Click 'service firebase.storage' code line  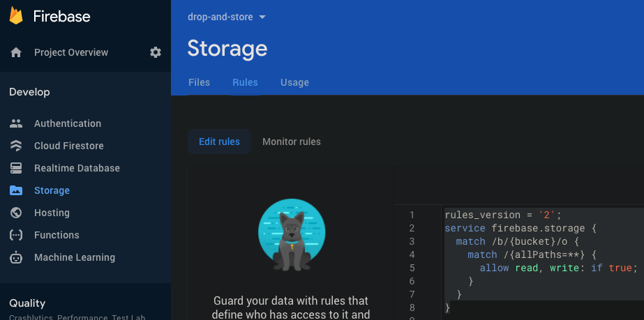(x=521, y=228)
